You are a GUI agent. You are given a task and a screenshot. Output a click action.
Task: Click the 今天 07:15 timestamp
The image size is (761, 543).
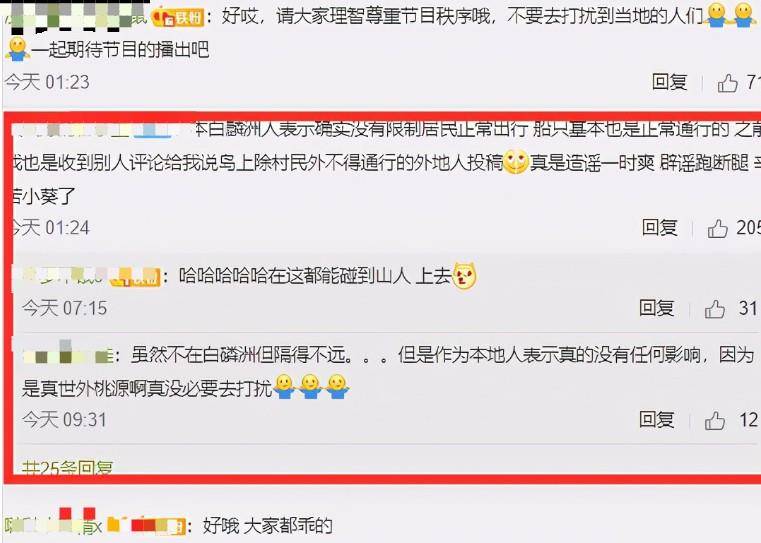(64, 308)
